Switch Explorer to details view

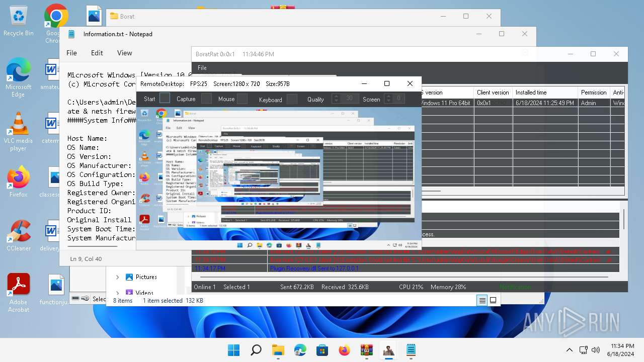[482, 300]
